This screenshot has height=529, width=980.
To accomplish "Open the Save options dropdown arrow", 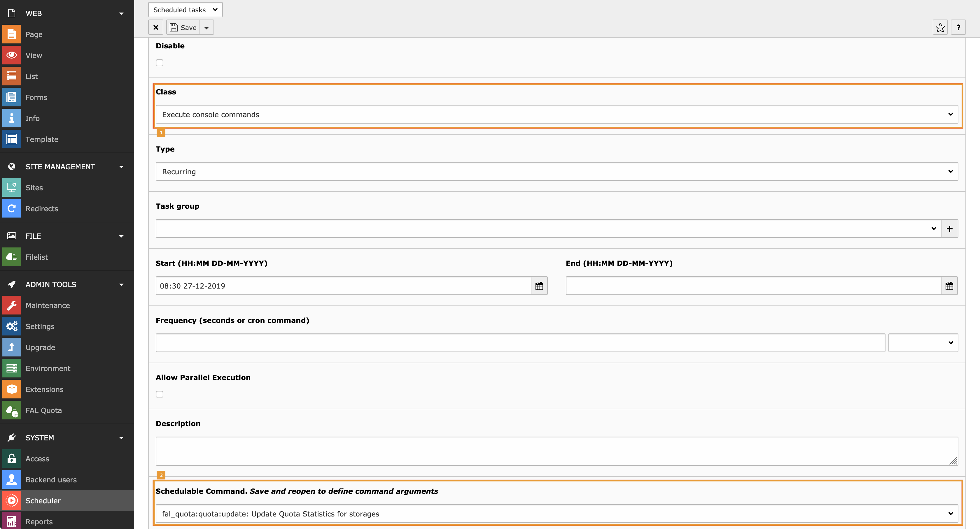I will pyautogui.click(x=206, y=27).
